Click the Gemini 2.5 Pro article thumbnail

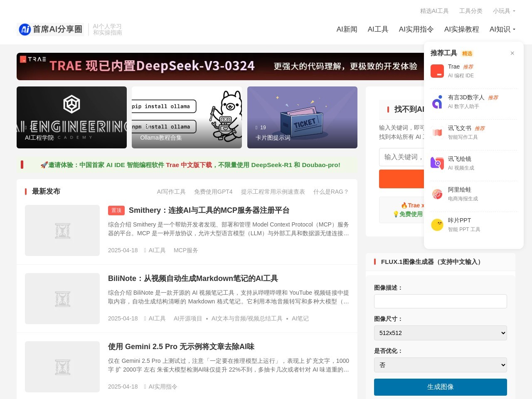62,367
